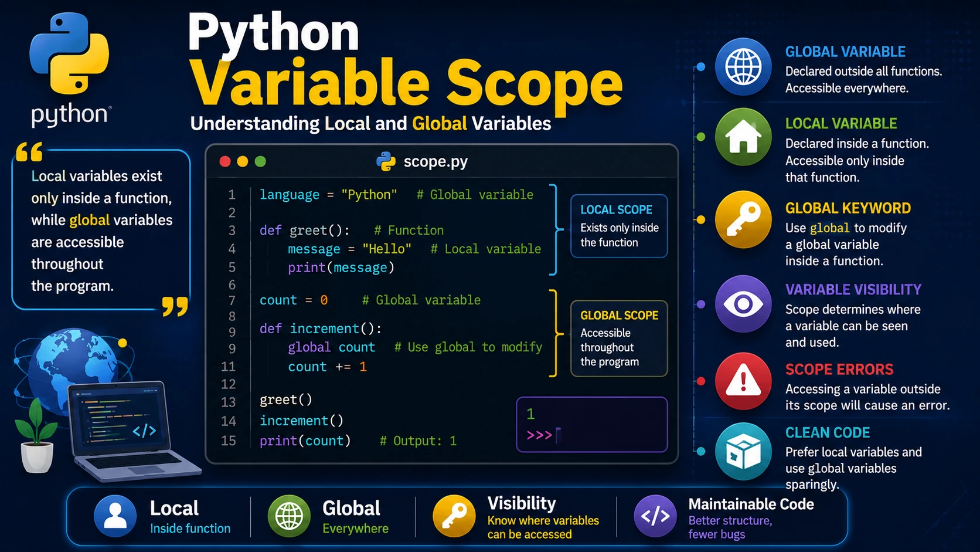
Task: Click the 'global count' statement
Action: click(331, 348)
